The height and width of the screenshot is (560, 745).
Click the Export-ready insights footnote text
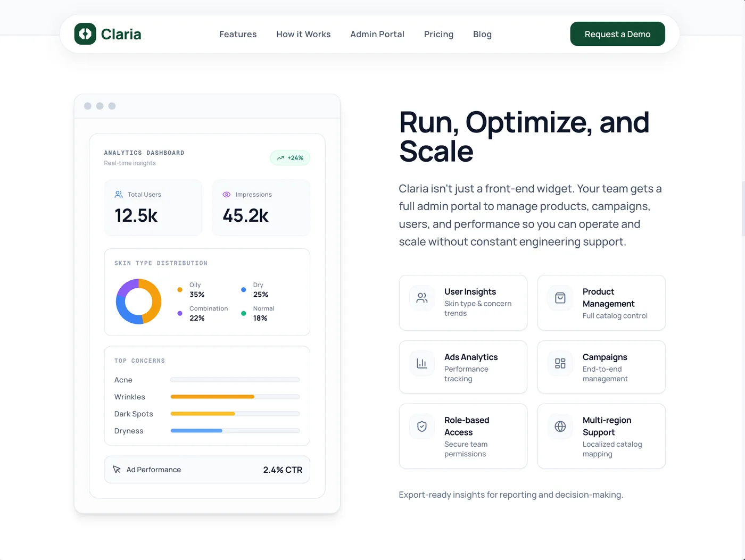(511, 495)
